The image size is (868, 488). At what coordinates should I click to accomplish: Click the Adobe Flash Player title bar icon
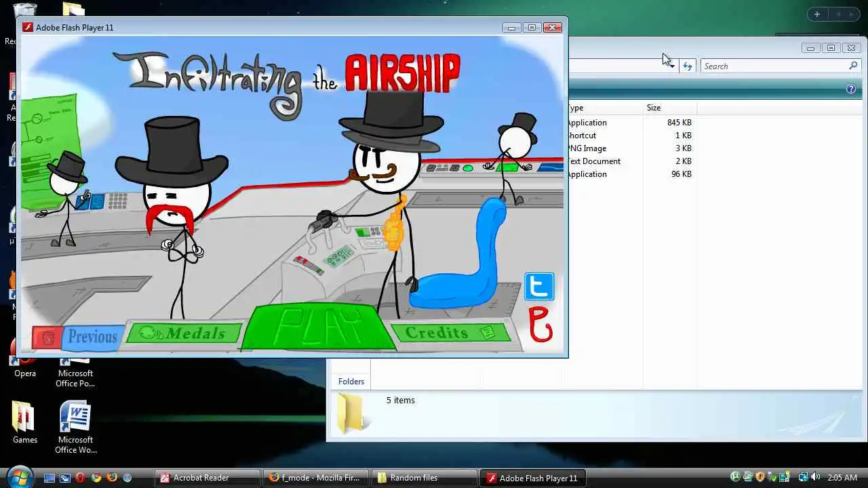click(28, 28)
